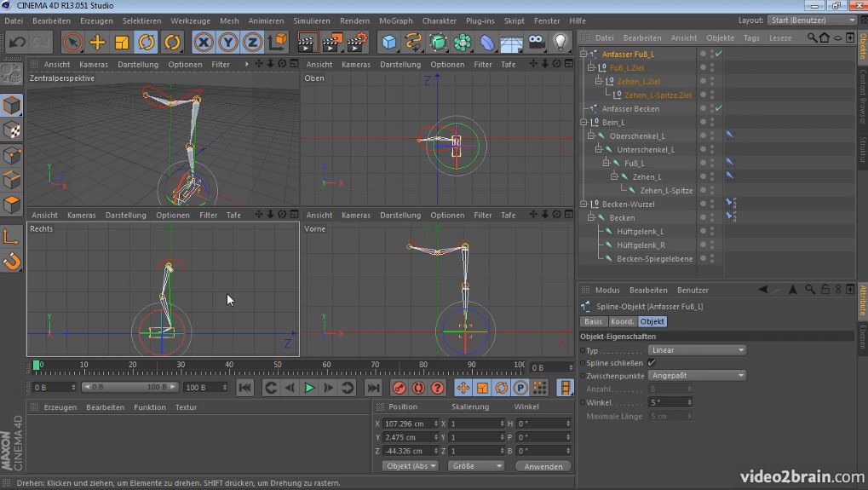Switch to Texture mode
The height and width of the screenshot is (490, 868).
(x=12, y=130)
